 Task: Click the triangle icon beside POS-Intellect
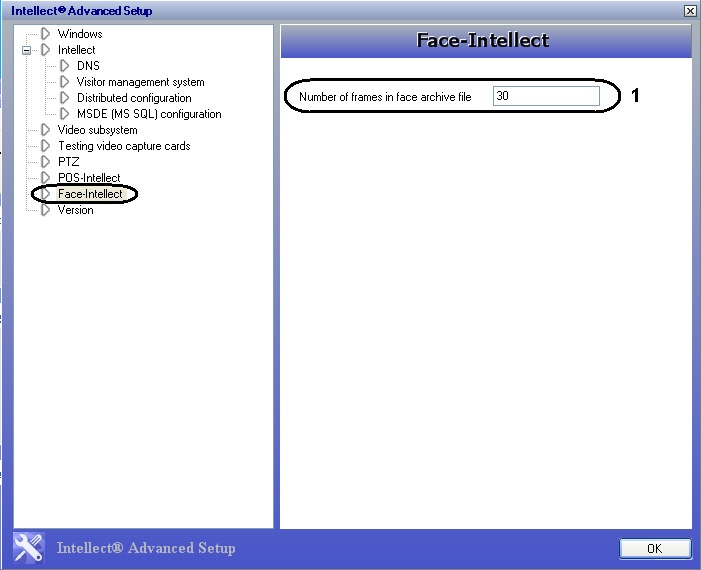(x=46, y=177)
